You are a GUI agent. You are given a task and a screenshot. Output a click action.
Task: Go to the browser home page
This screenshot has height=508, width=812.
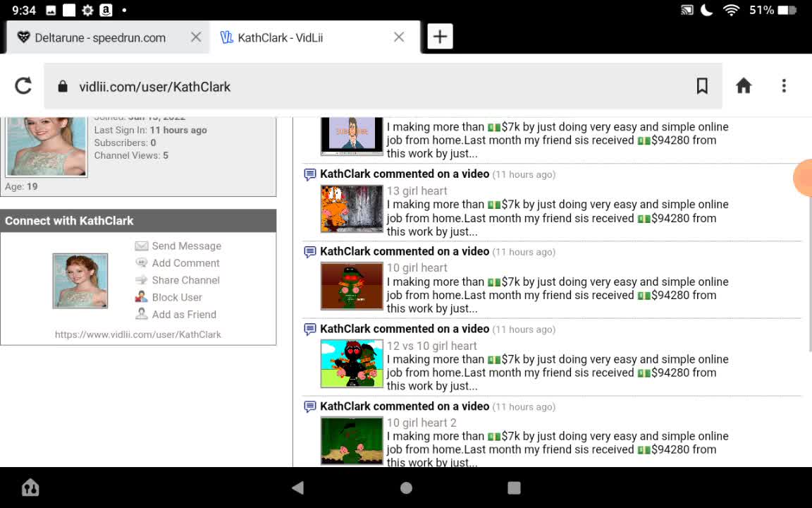744,85
